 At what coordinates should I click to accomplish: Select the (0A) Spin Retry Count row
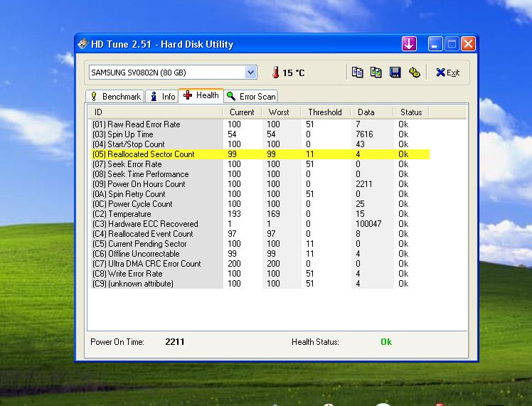[x=260, y=194]
